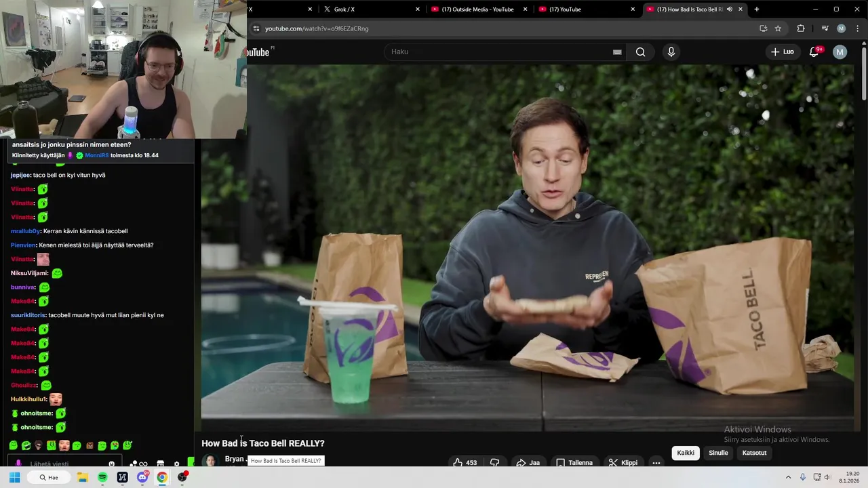
Task: Open more video actions three-dot menu
Action: click(656, 463)
